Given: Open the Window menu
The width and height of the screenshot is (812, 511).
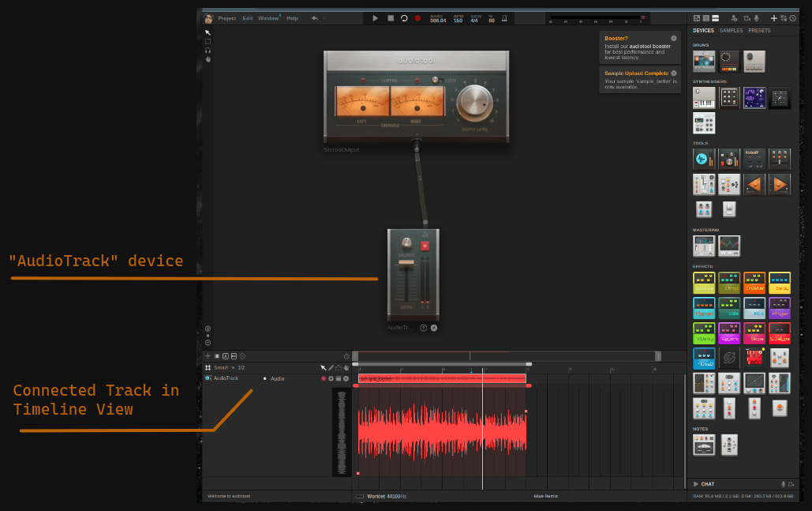Looking at the screenshot, I should [x=268, y=18].
